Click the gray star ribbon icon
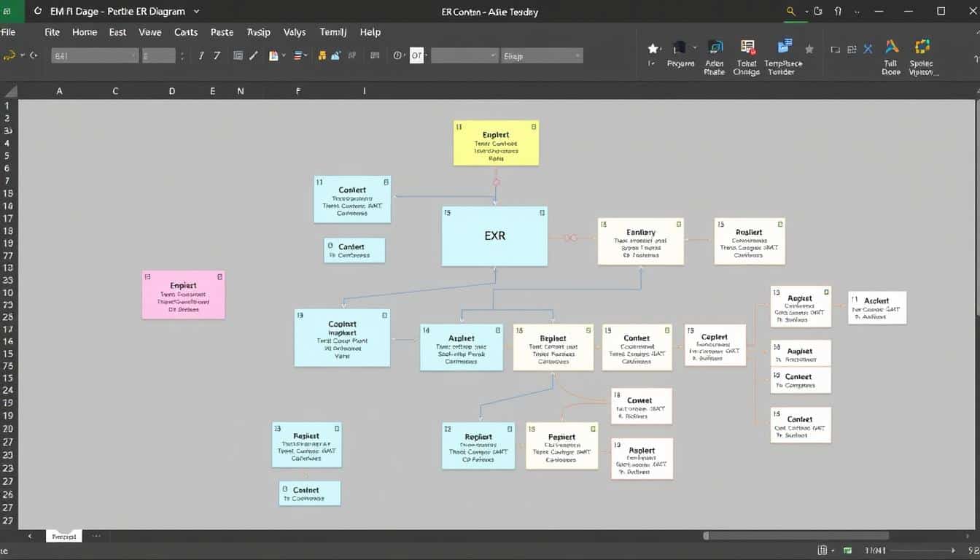The image size is (980, 560). point(809,49)
